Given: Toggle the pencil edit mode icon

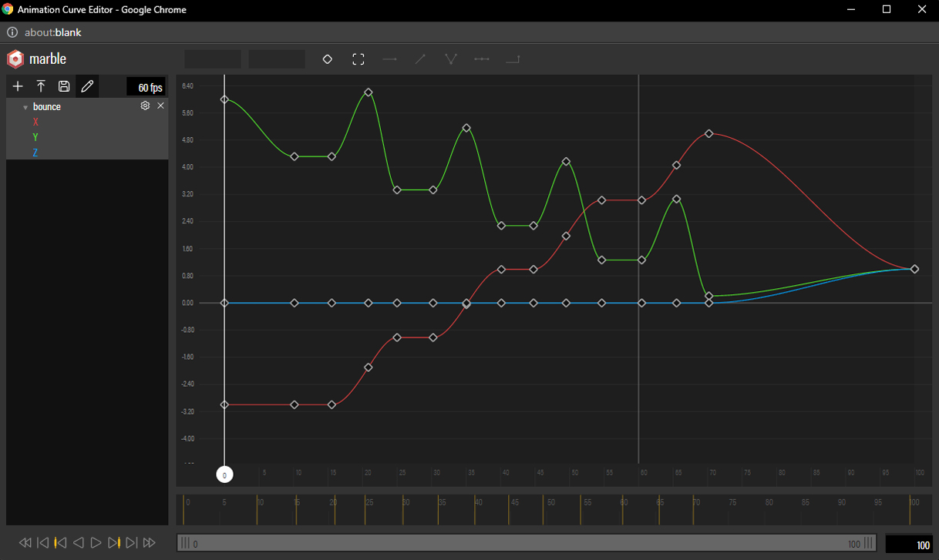Looking at the screenshot, I should 87,86.
